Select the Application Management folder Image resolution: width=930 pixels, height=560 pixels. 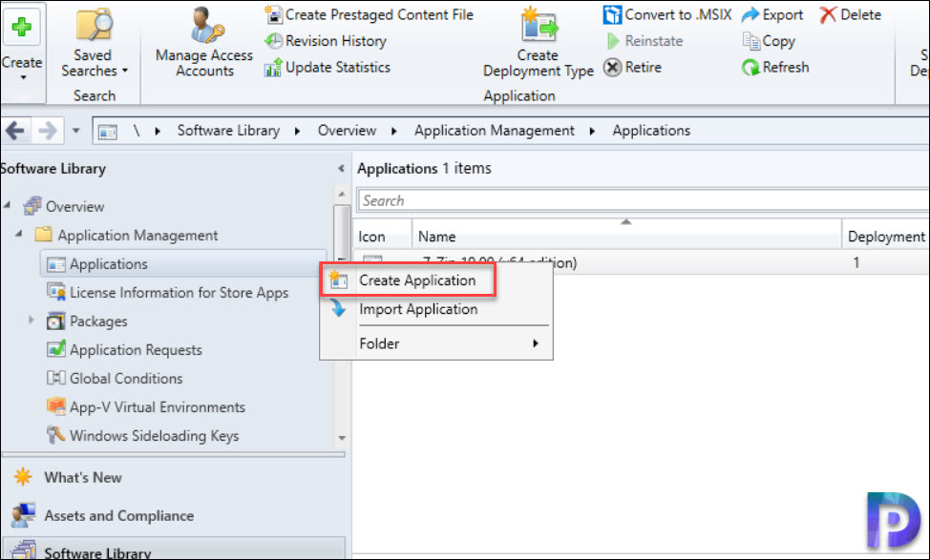(x=137, y=236)
